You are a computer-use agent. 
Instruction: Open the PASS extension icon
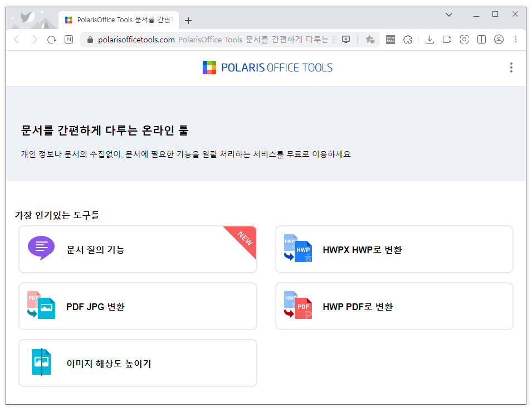pos(390,40)
